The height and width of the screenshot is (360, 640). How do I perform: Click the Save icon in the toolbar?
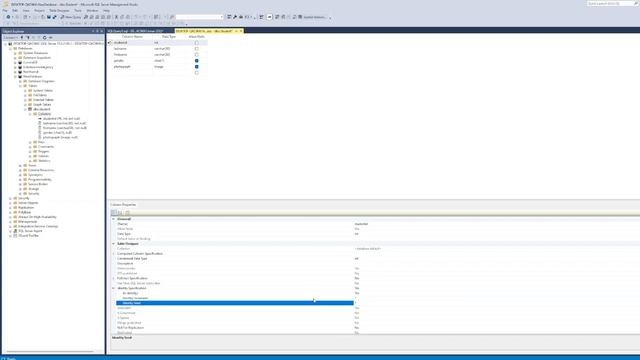49,17
